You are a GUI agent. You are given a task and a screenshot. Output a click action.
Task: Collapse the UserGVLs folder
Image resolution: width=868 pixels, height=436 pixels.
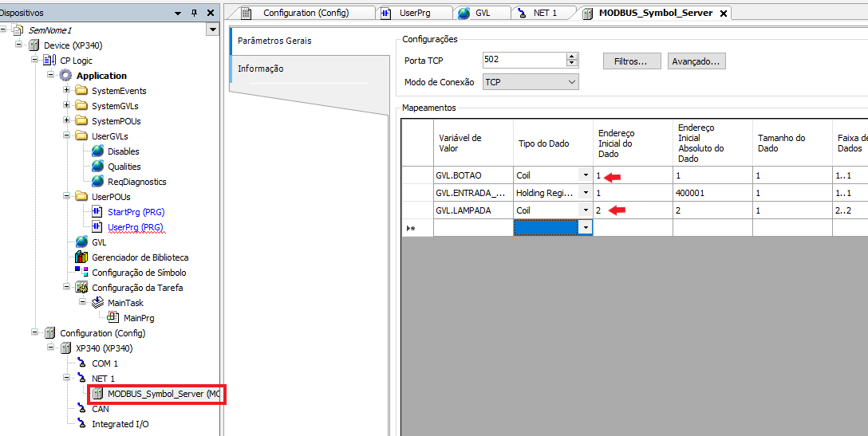coord(67,136)
